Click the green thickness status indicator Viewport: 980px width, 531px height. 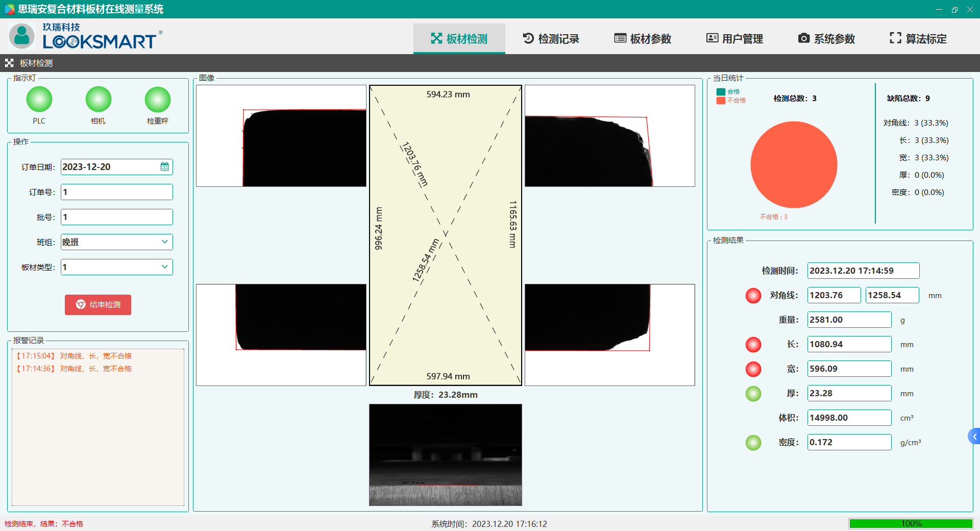pyautogui.click(x=753, y=394)
